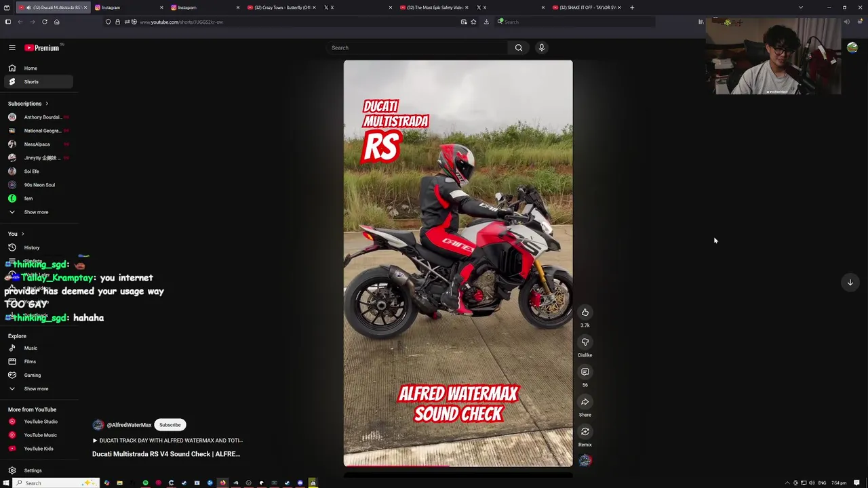Viewport: 868px width, 488px height.
Task: Open YouTube Kids link
Action: (x=39, y=449)
